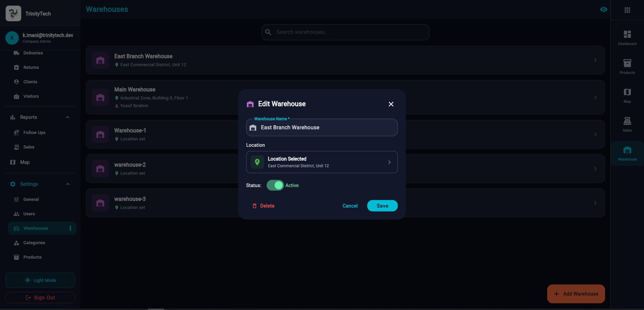Toggle the eye visibility icon

click(x=603, y=9)
